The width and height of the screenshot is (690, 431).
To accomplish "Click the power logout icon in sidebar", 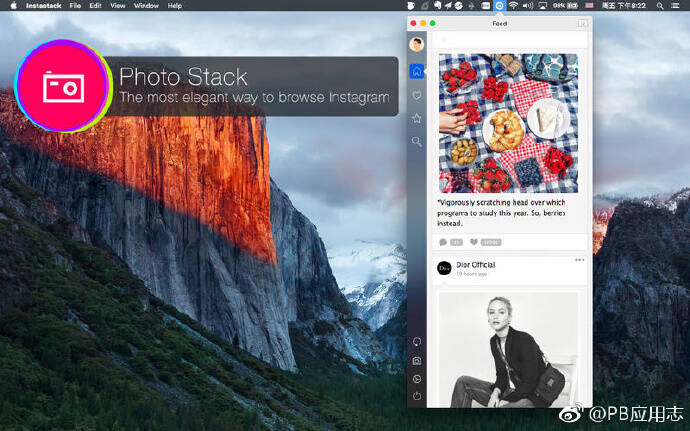I will (x=417, y=396).
